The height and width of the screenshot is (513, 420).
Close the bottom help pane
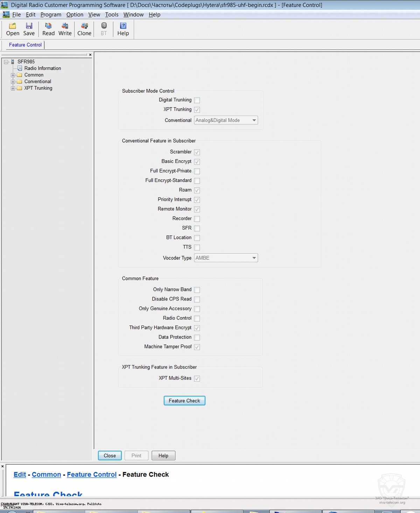pos(2,466)
